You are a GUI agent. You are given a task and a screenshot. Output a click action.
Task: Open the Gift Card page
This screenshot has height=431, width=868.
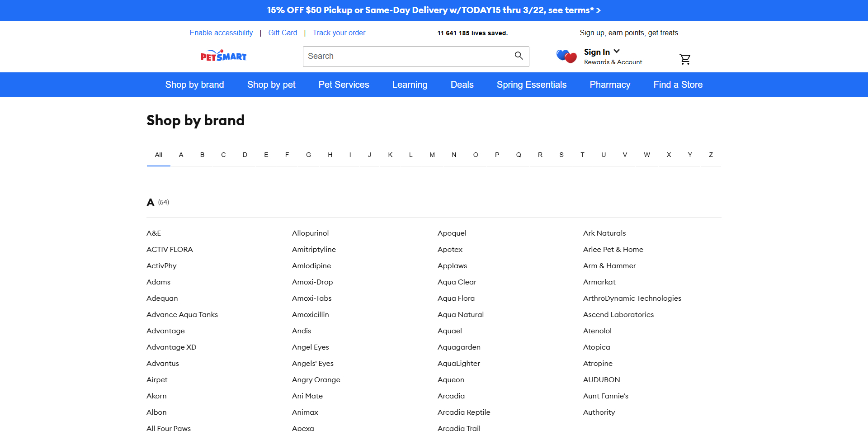click(283, 33)
